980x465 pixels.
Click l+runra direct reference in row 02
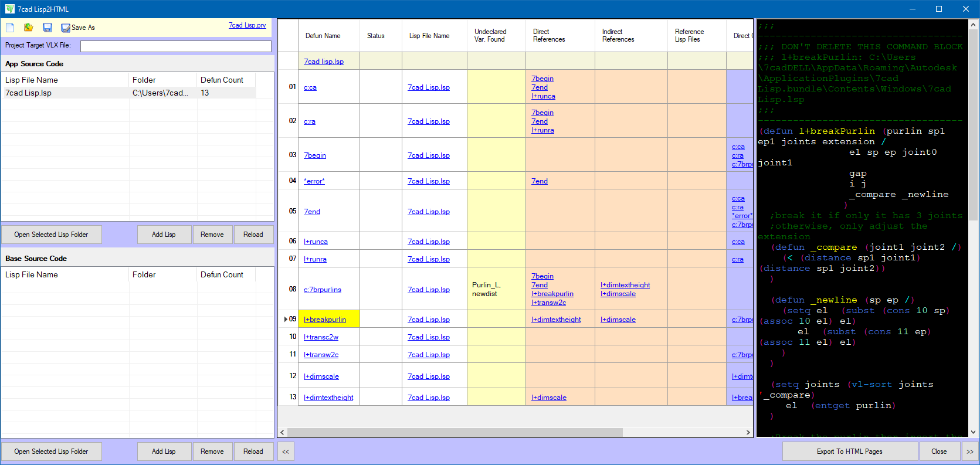point(542,130)
